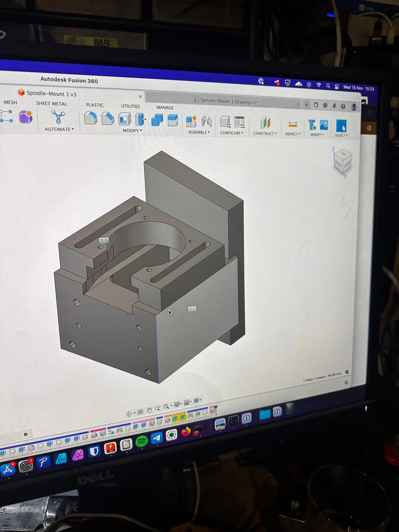The width and height of the screenshot is (399, 532).
Task: Open Spotify from the Dock
Action: tap(142, 441)
